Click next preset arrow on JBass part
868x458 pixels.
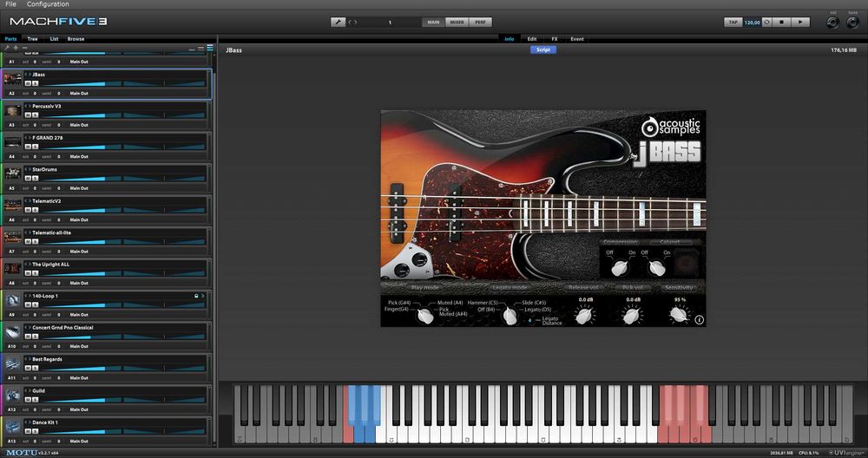point(30,74)
